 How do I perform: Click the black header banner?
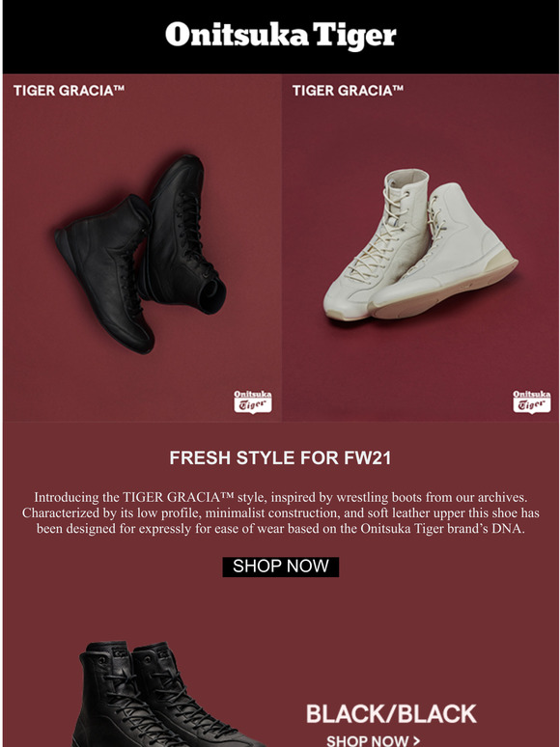280,38
